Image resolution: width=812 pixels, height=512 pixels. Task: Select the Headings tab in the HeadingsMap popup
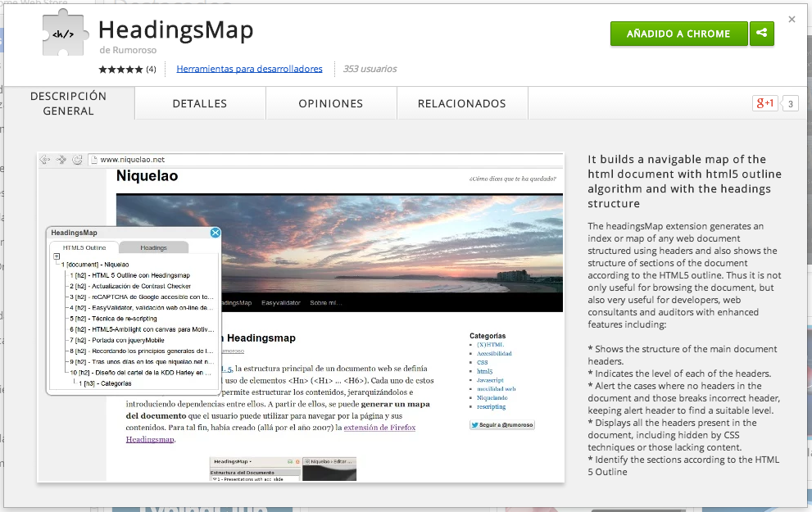coord(154,247)
